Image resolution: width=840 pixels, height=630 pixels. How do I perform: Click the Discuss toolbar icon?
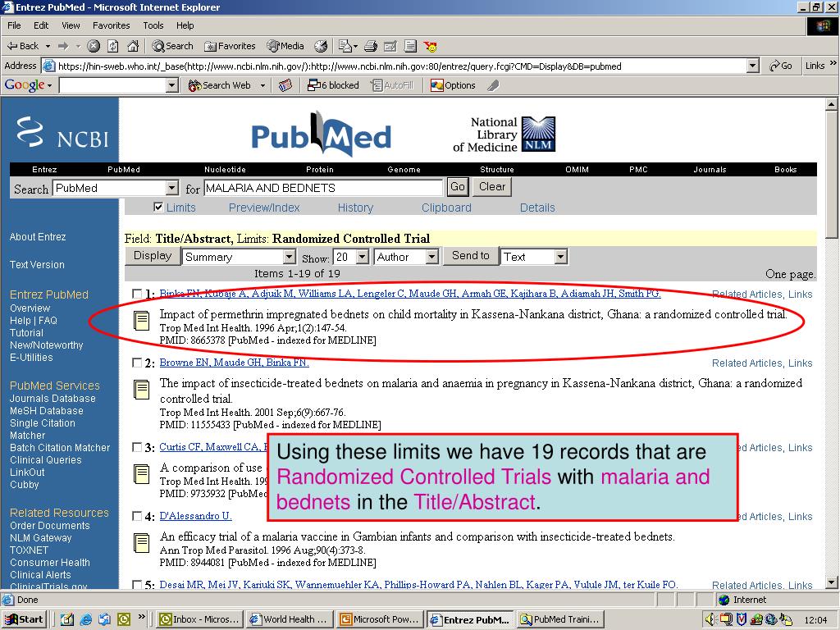pos(410,46)
